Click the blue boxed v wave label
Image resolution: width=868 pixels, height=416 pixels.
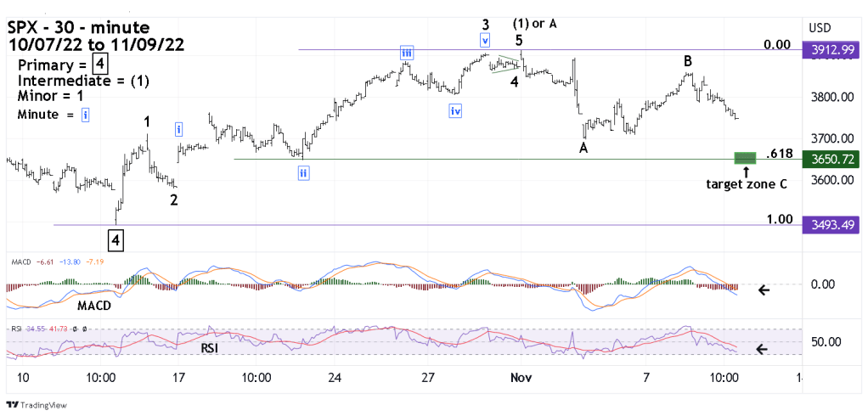(x=485, y=40)
